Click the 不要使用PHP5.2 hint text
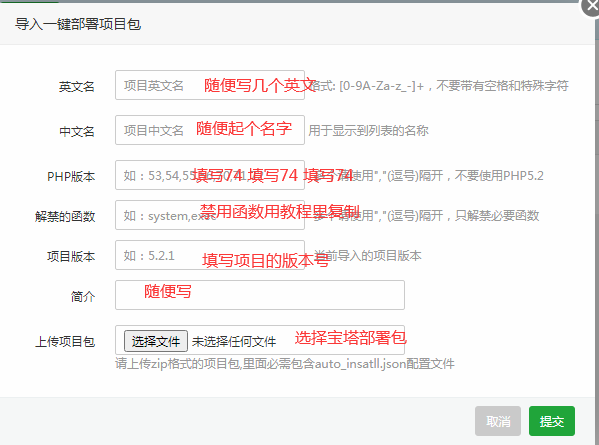This screenshot has height=445, width=599. coord(499,176)
